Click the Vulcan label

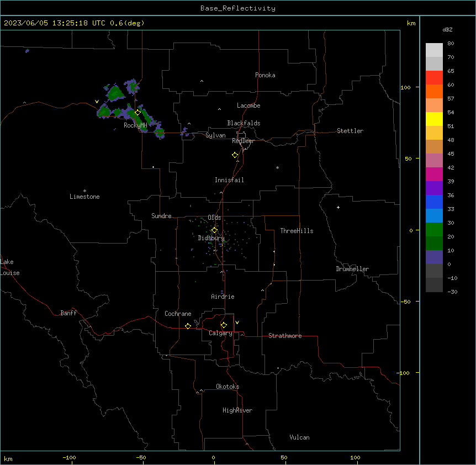click(300, 437)
